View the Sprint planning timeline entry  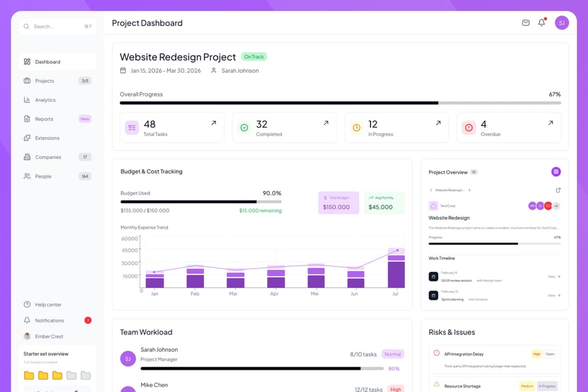point(554,295)
